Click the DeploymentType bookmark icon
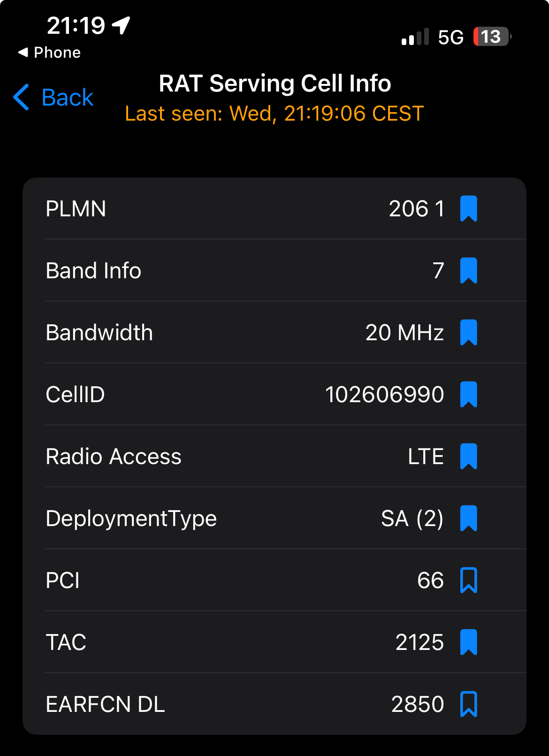The width and height of the screenshot is (549, 756). (468, 518)
